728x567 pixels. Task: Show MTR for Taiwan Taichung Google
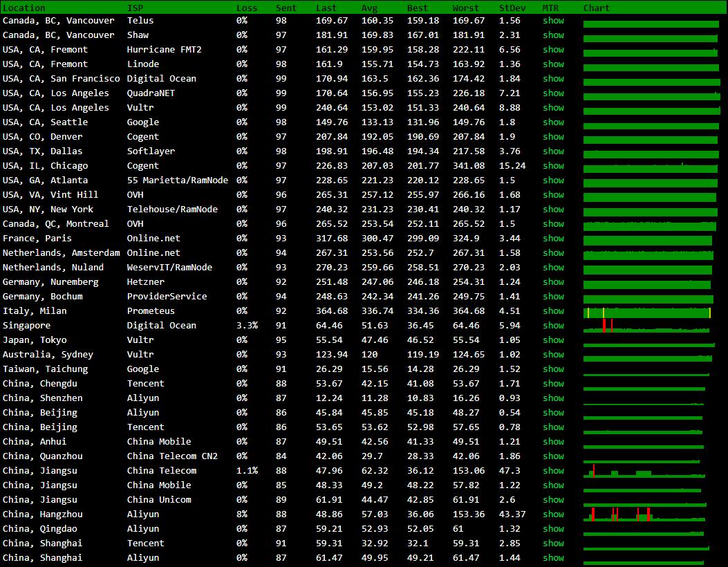pos(553,369)
